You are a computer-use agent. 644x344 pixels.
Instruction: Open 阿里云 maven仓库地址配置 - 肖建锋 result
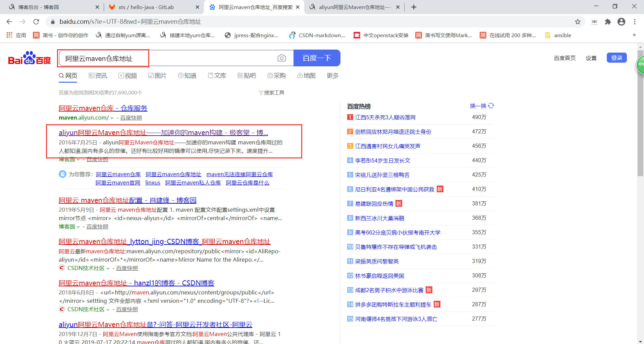pos(127,200)
